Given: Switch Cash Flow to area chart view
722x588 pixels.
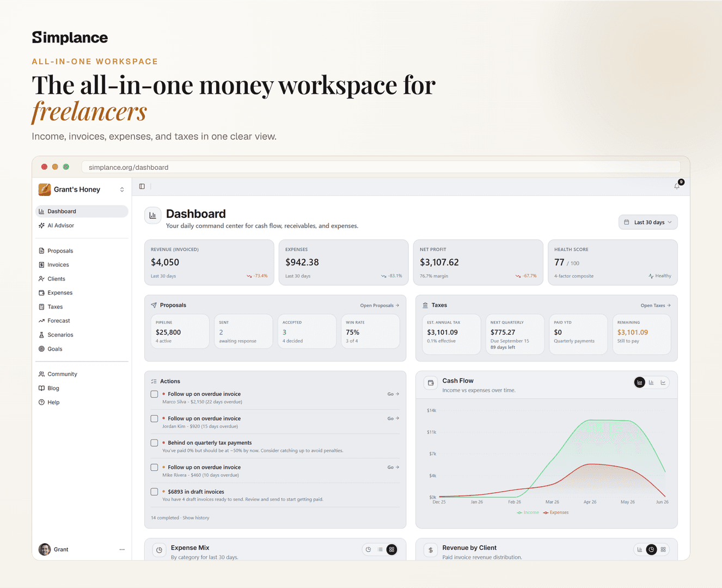Looking at the screenshot, I should (640, 383).
